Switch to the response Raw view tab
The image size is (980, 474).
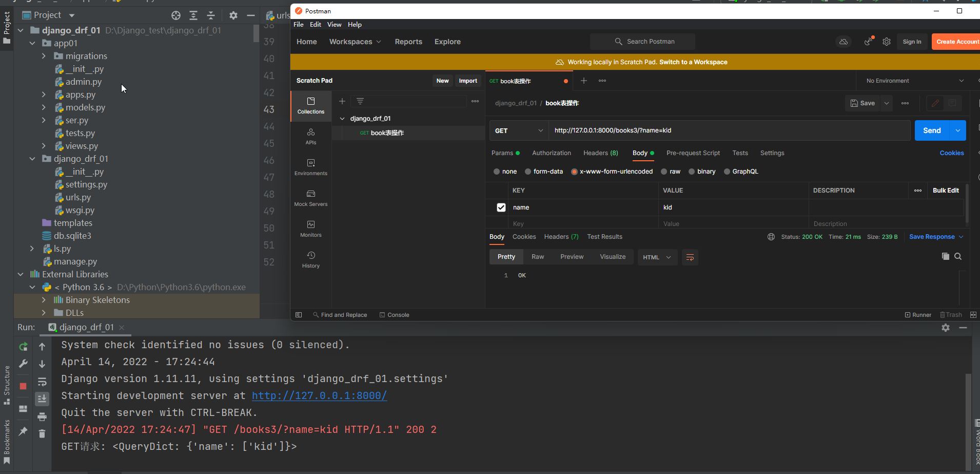pos(538,257)
